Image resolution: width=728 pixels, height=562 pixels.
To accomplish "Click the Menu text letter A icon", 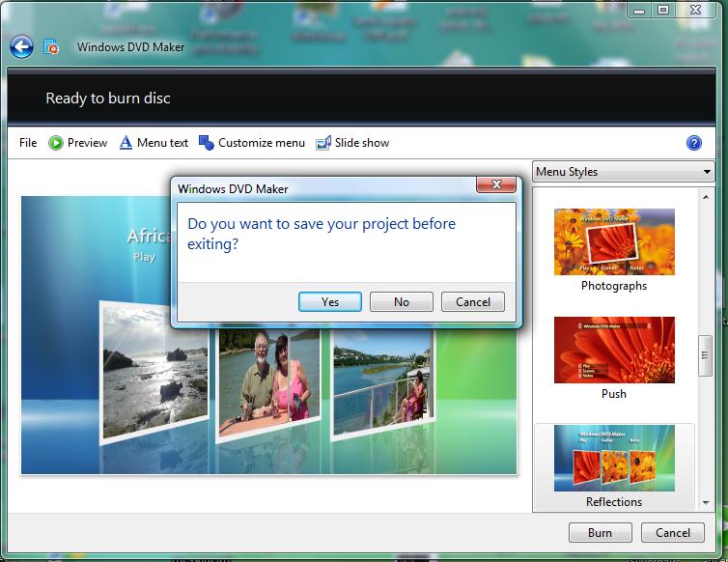I will point(126,143).
